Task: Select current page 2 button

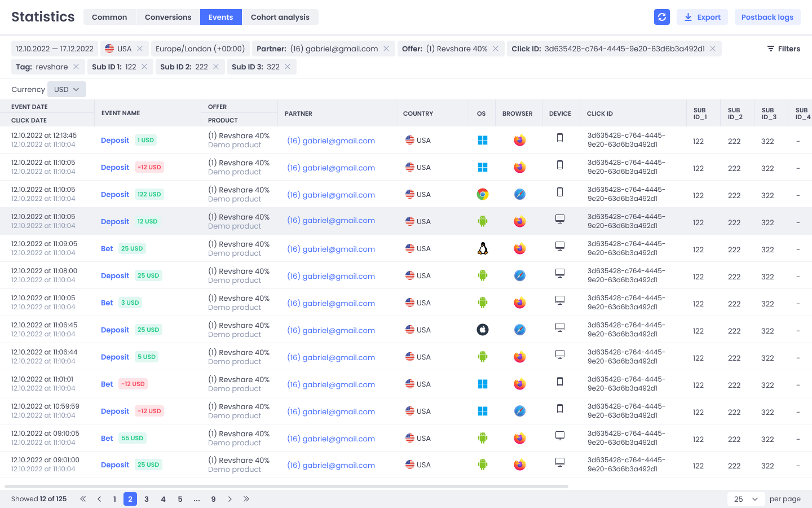Action: pos(130,499)
